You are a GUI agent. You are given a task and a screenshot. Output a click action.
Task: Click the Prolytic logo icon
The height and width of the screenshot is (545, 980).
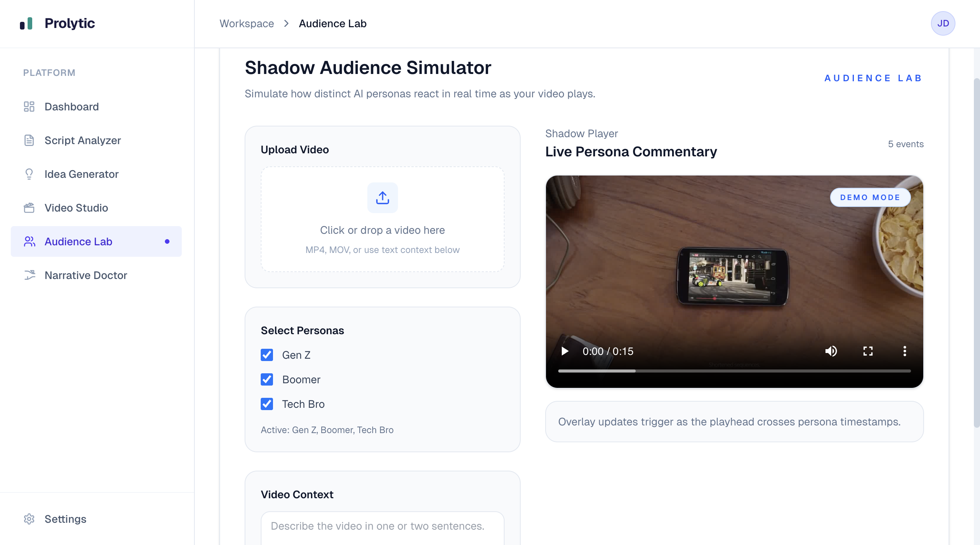coord(26,23)
